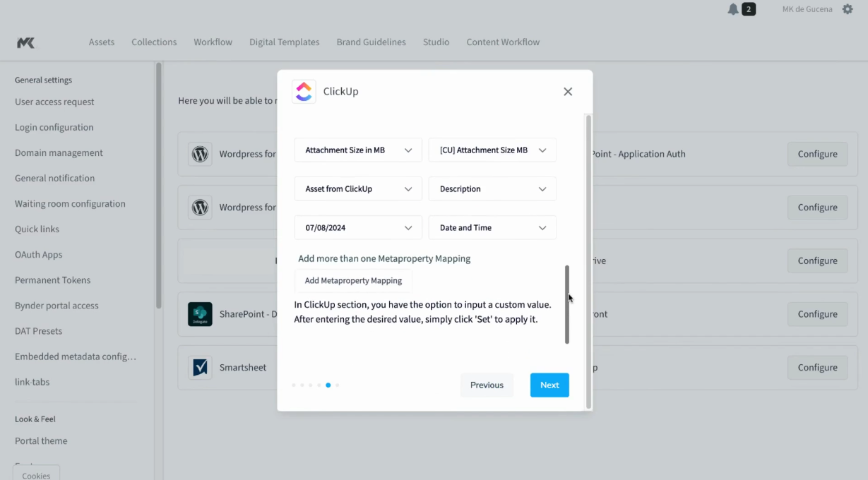Click the ClickUp logo in the modal header
The height and width of the screenshot is (480, 868).
pyautogui.click(x=304, y=91)
